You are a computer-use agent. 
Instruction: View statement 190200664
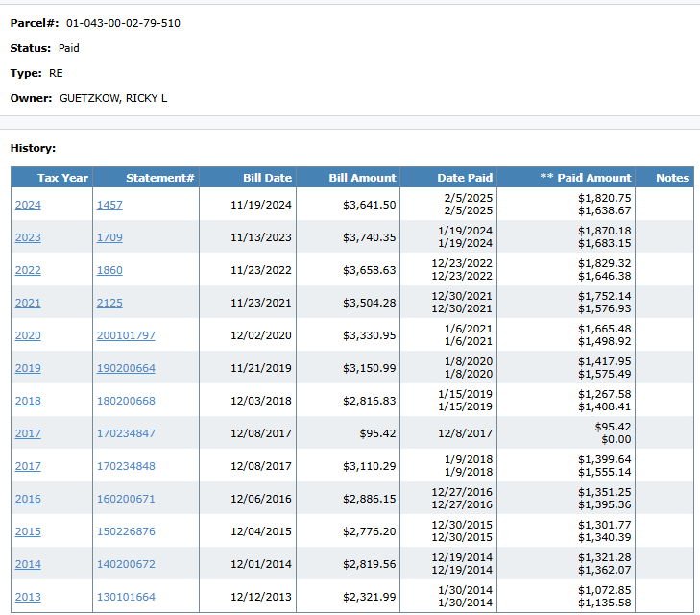click(126, 368)
